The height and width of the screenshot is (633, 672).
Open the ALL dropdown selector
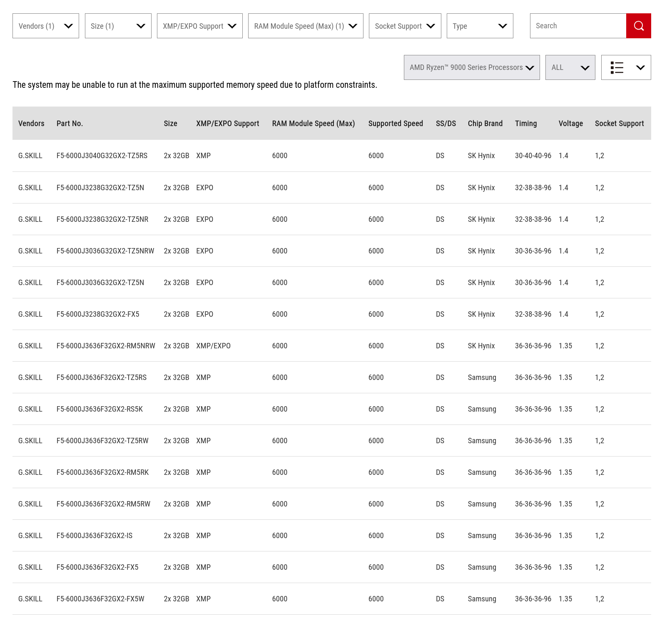tap(570, 67)
